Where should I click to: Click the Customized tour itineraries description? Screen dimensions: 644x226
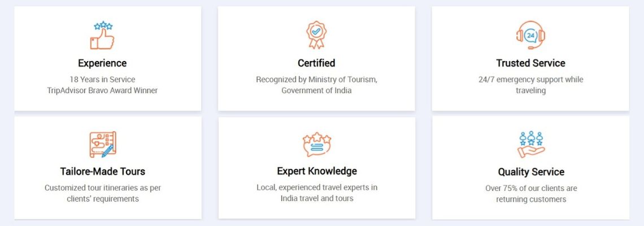[103, 193]
